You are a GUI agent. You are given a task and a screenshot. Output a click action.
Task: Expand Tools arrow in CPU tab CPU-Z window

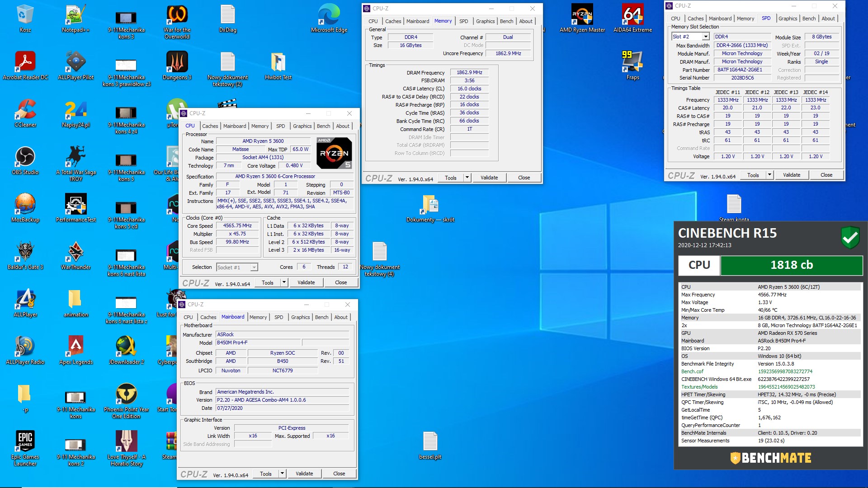(x=284, y=282)
